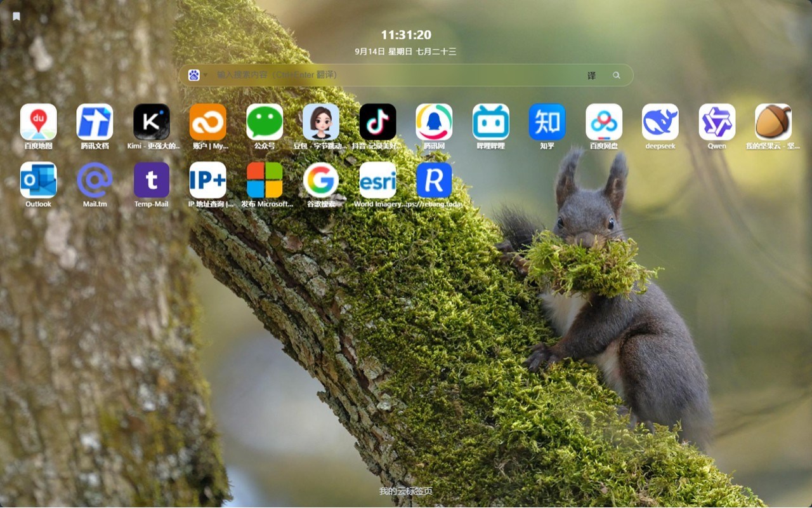Open the Baidu search engine selector dropdown
Viewport: 812px width, 508px height.
pyautogui.click(x=197, y=75)
